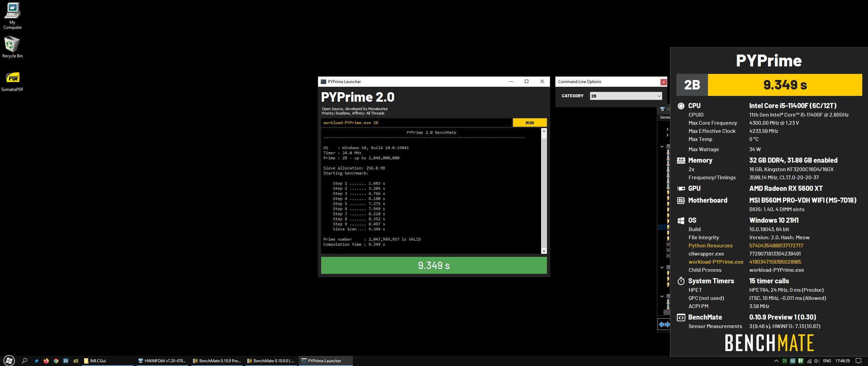Switch to BenchMate 0.10.9.0 taskbar window
This screenshot has width=868, height=366.
[271, 361]
